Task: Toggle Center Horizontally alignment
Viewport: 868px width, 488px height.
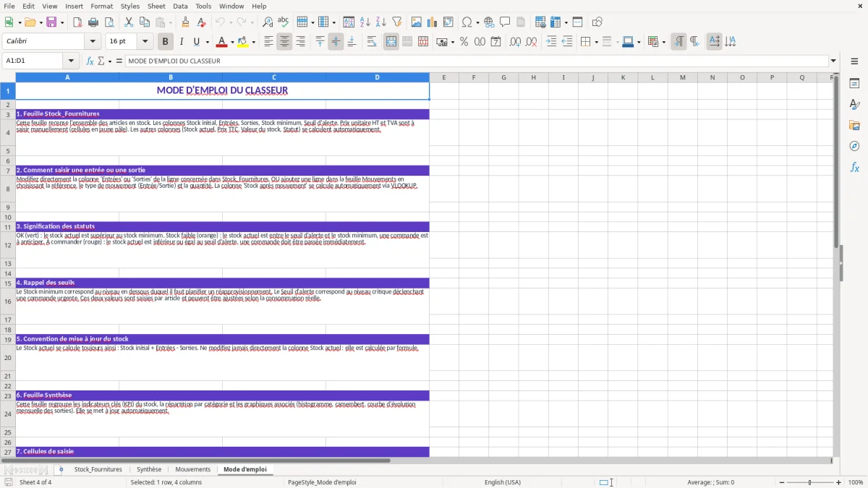Action: pos(284,42)
